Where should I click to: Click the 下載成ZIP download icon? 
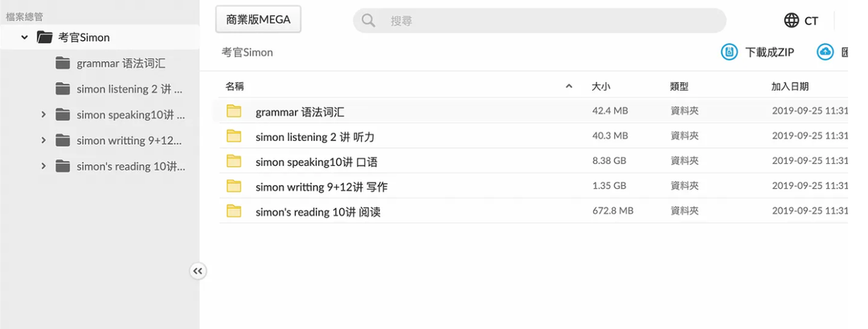tap(730, 52)
